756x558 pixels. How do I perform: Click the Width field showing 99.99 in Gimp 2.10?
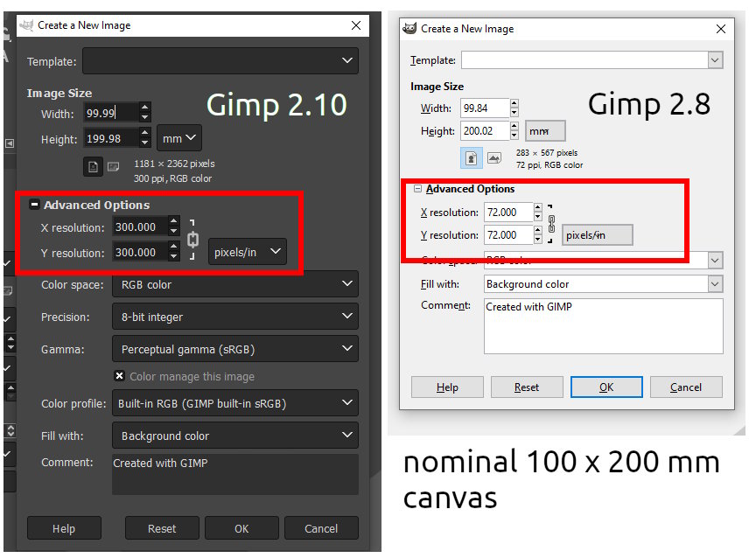tap(111, 113)
